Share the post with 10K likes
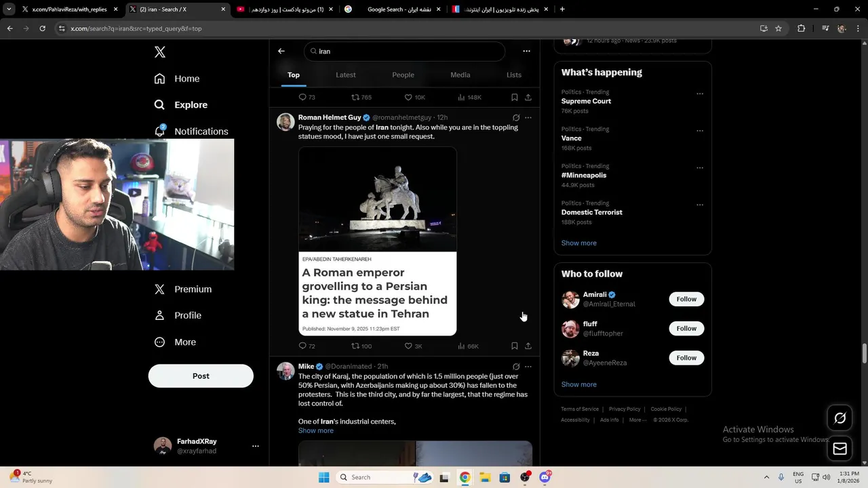 528,98
